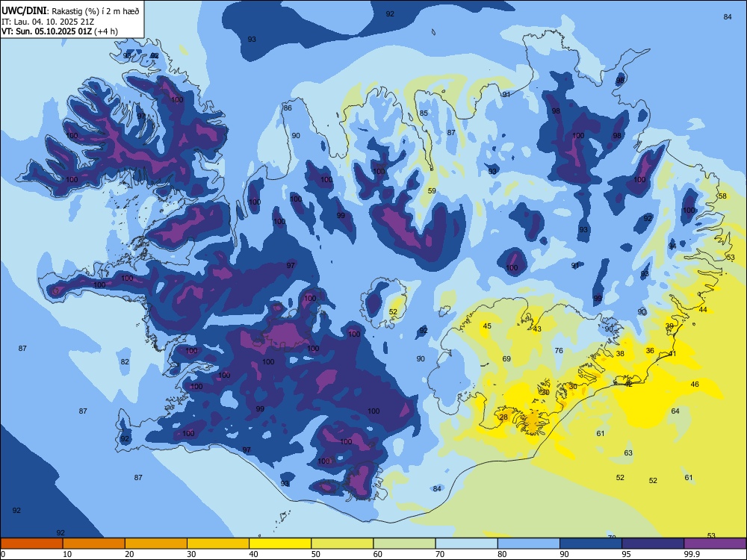Click the bright yellow 40–50 legend swatch

click(280, 544)
